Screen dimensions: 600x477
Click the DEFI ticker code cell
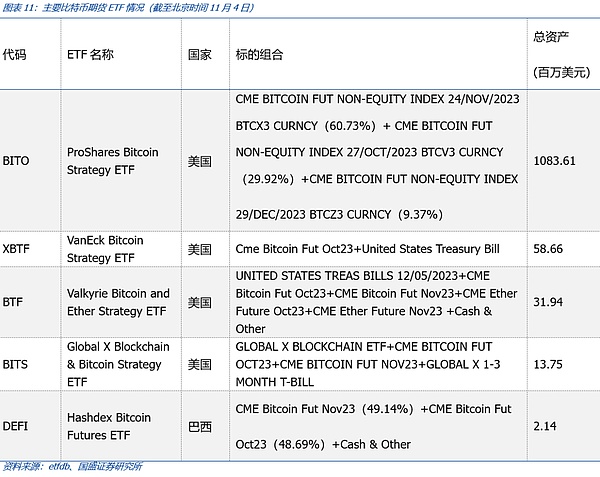tap(15, 426)
